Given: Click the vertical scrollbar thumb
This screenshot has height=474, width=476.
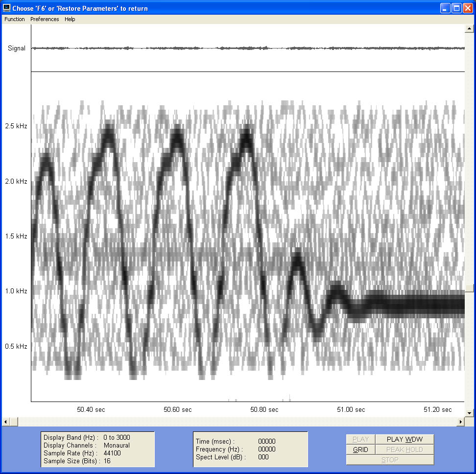Looking at the screenshot, I should (x=469, y=288).
